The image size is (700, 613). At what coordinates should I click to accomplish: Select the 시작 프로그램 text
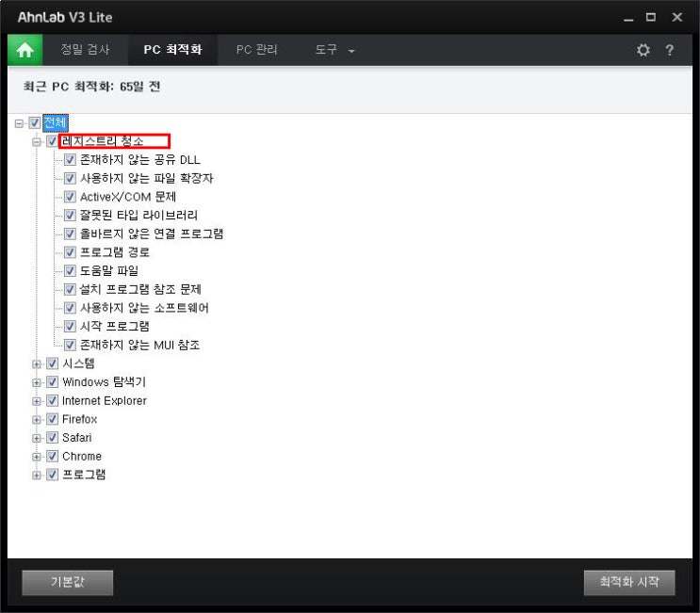point(114,327)
